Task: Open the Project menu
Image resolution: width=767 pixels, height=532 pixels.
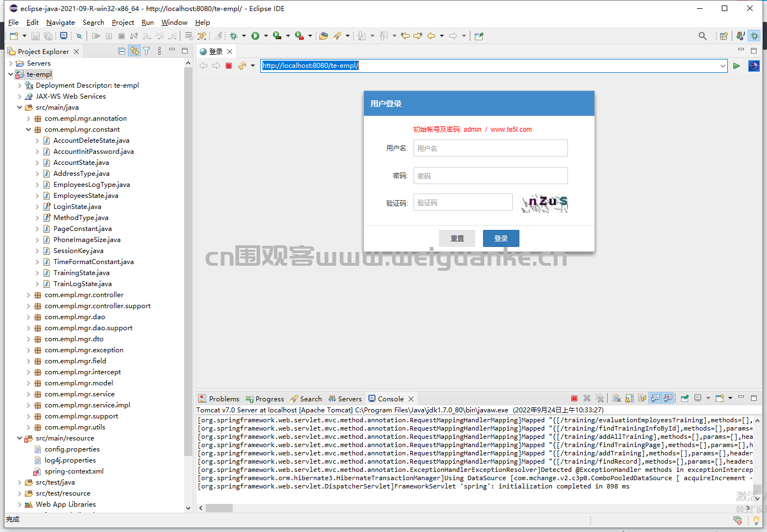Action: pyautogui.click(x=123, y=22)
